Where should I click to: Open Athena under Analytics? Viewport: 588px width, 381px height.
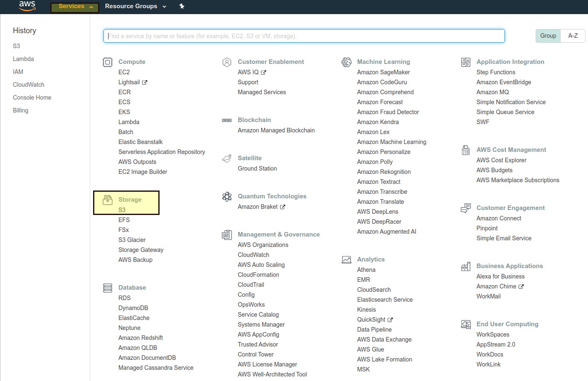pos(366,270)
